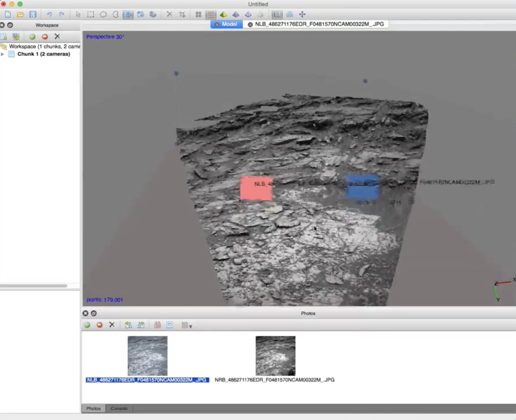Enable selected cameras with green check
The width and height of the screenshot is (516, 420).
pyautogui.click(x=87, y=325)
